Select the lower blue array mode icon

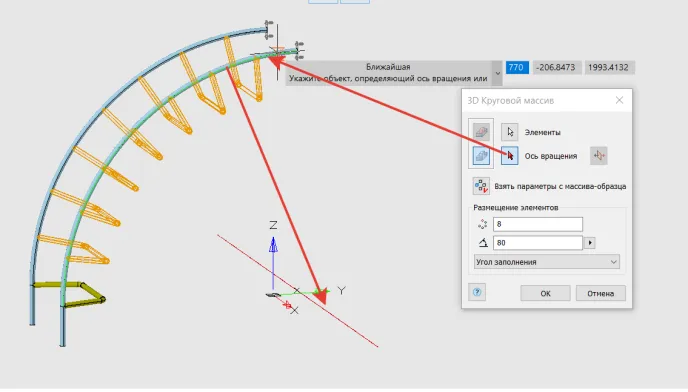point(481,156)
